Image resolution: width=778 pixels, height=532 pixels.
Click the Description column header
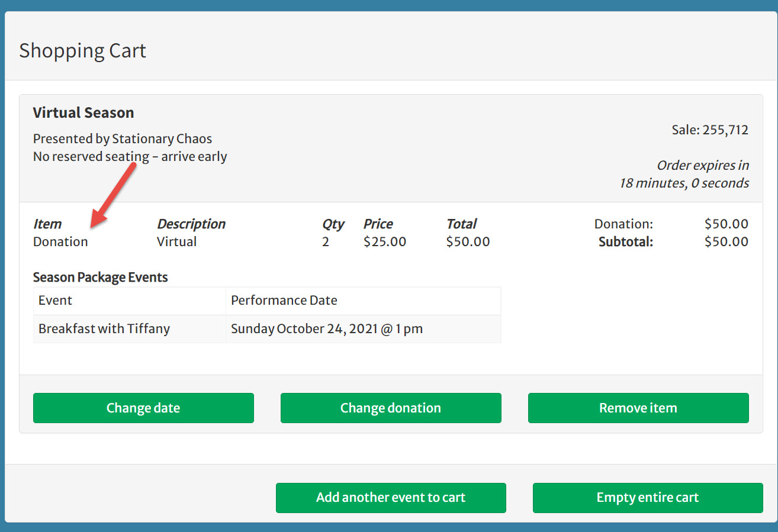coord(191,224)
